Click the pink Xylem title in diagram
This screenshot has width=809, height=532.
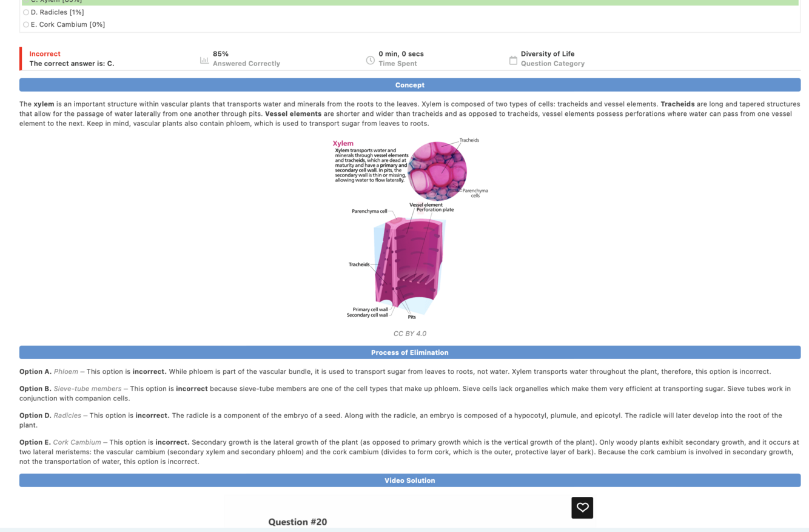point(343,144)
